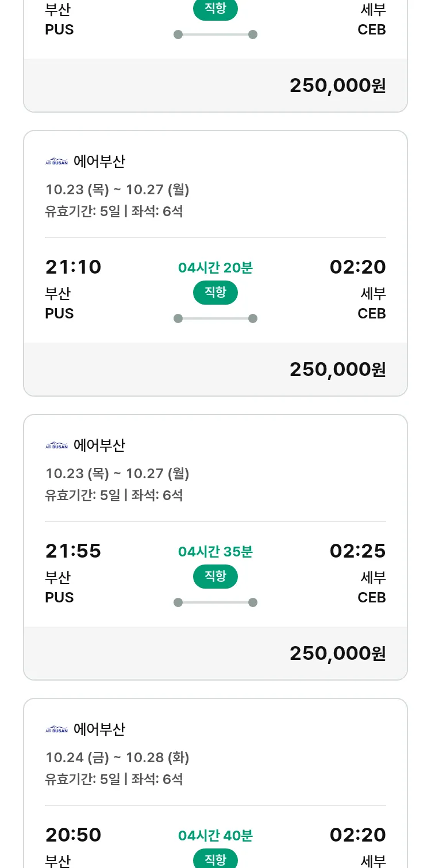Click the 04시간 35분 duration label
Screen dimensions: 431x868
[215, 552]
